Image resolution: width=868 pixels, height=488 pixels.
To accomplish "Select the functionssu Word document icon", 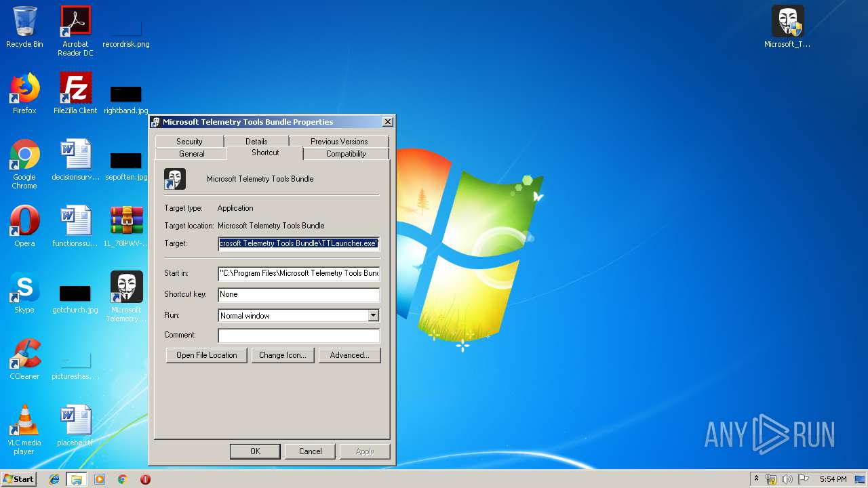I will pos(75,226).
